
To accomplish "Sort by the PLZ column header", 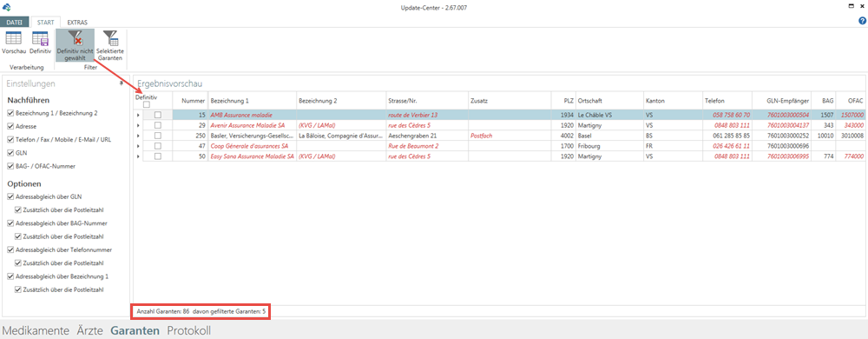I will [x=563, y=102].
